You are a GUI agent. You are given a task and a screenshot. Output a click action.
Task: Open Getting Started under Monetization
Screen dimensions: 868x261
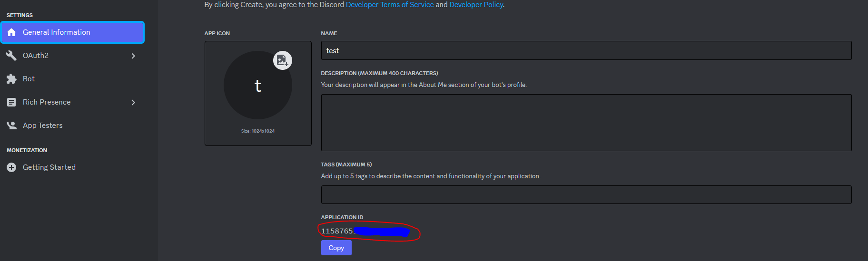[72, 167]
